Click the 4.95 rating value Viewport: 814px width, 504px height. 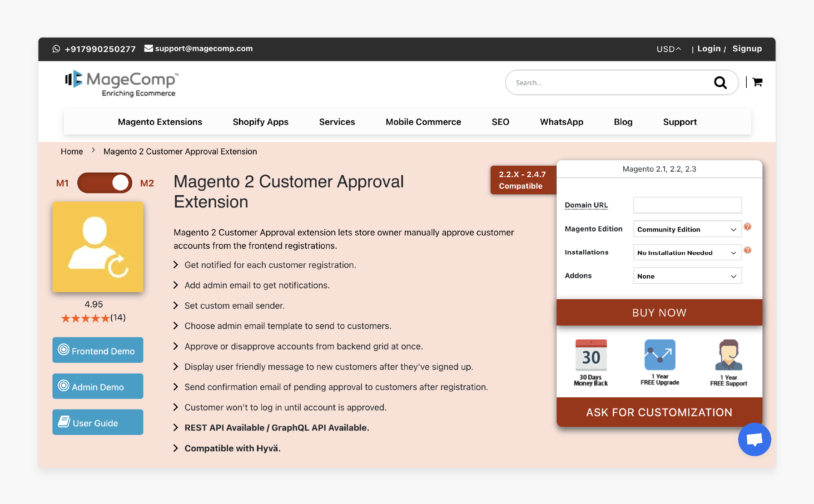pos(94,304)
